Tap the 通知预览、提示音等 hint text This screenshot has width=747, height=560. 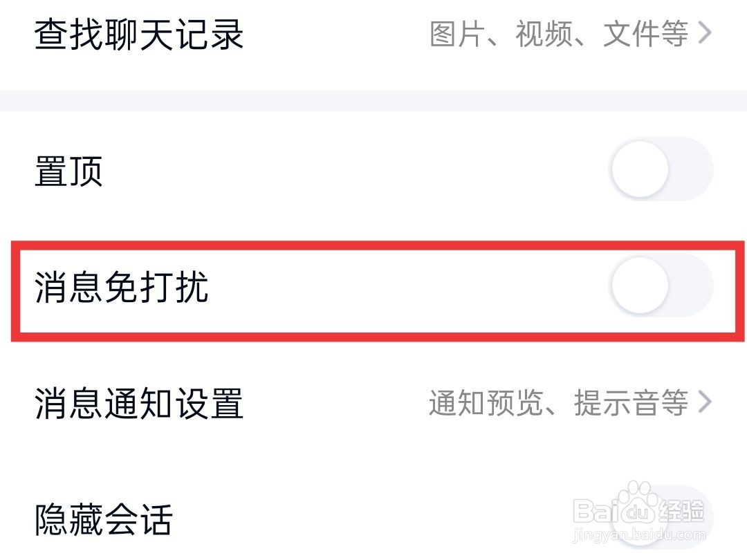(558, 402)
